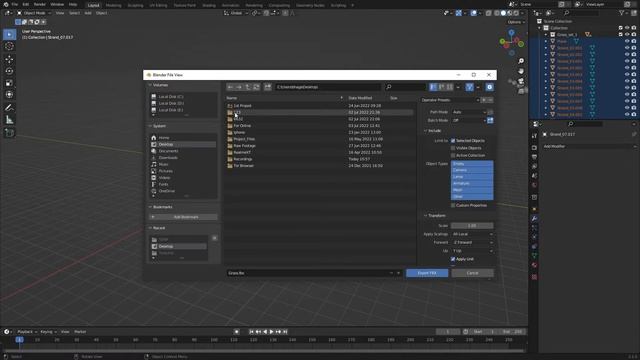
Task: Toggle Armature in Object Types
Action: tap(472, 183)
